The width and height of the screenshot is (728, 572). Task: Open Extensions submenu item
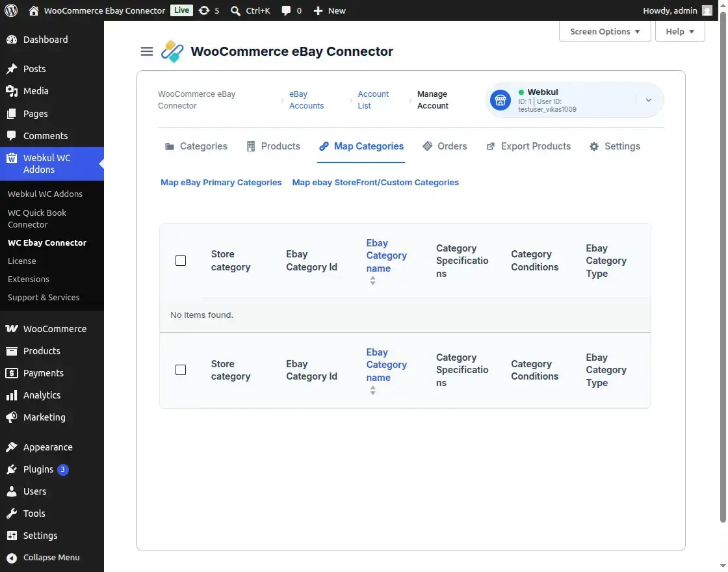click(x=29, y=279)
